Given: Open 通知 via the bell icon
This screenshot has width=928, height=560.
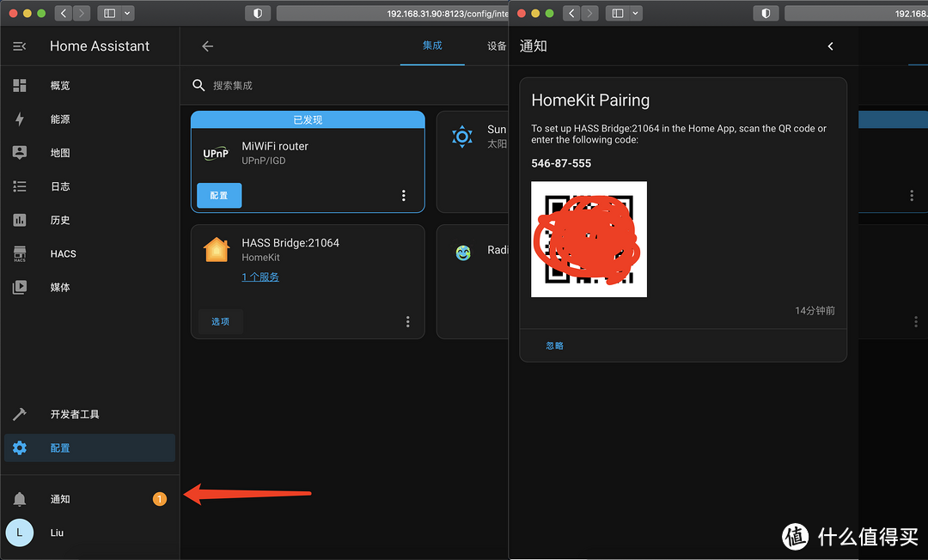Looking at the screenshot, I should click(x=59, y=498).
